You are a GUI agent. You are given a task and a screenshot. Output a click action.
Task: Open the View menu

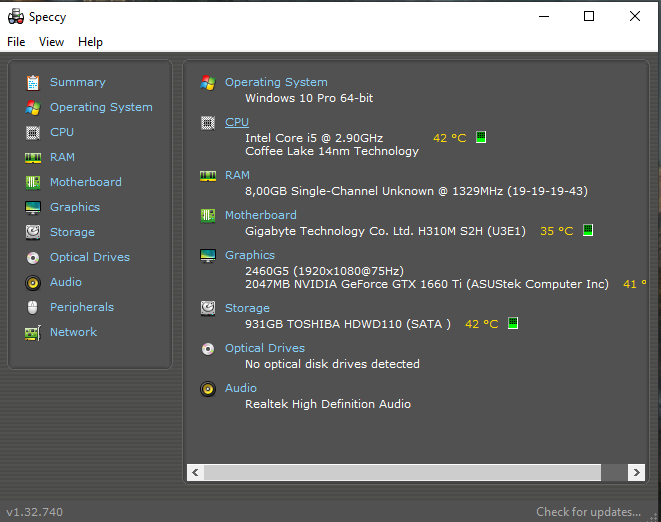click(x=51, y=42)
